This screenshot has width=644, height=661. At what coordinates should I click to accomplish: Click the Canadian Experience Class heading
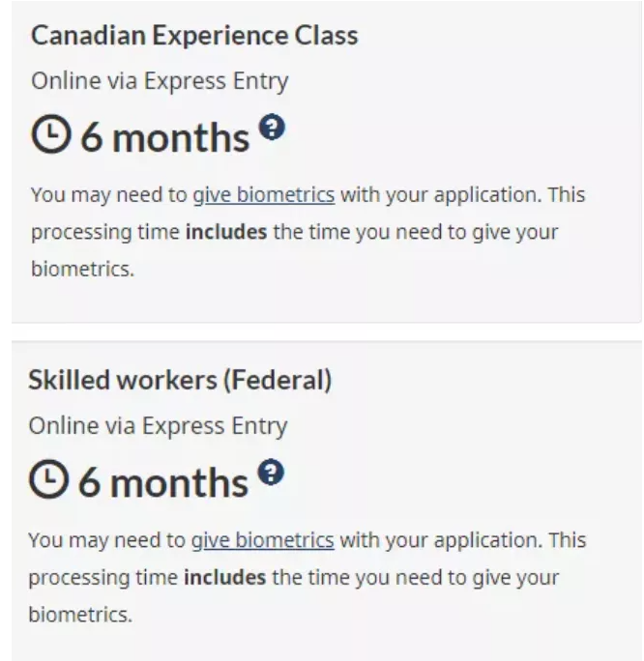pyautogui.click(x=194, y=37)
